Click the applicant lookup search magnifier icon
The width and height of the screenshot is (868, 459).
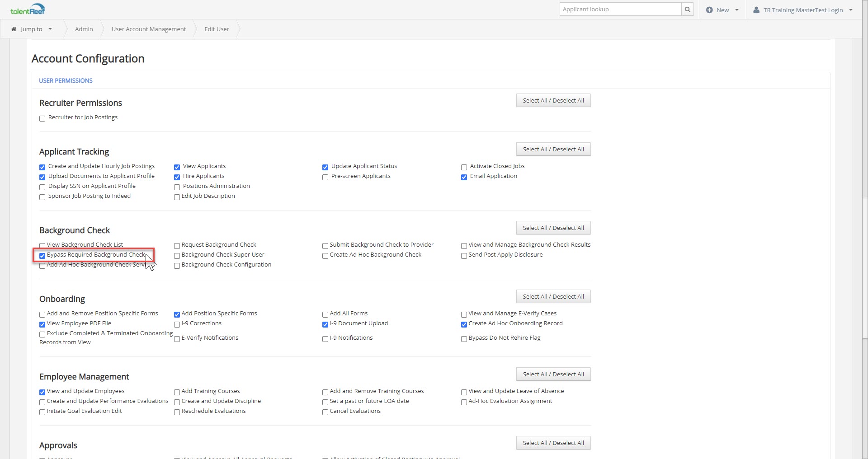[x=687, y=9]
